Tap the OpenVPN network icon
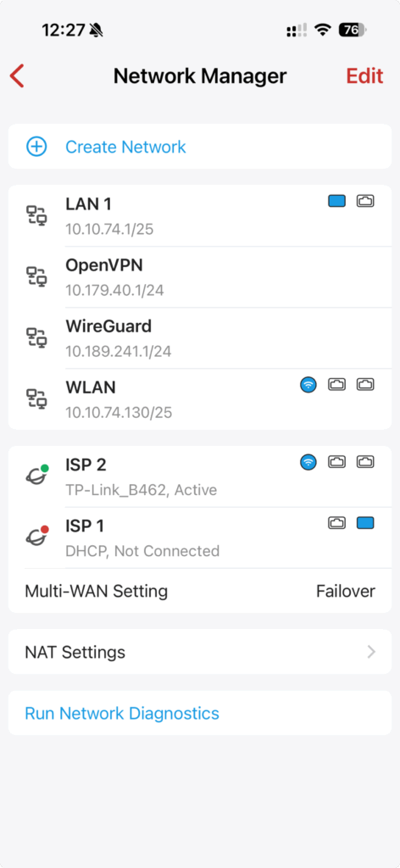Viewport: 400px width, 868px height. (36, 275)
